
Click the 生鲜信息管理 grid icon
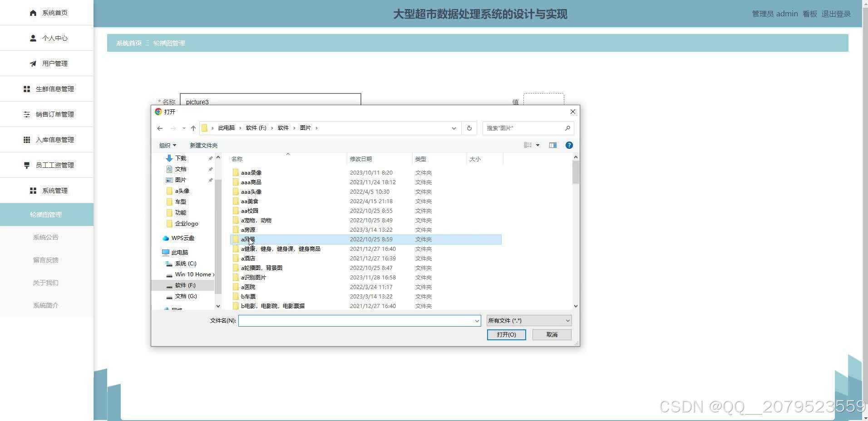(27, 89)
